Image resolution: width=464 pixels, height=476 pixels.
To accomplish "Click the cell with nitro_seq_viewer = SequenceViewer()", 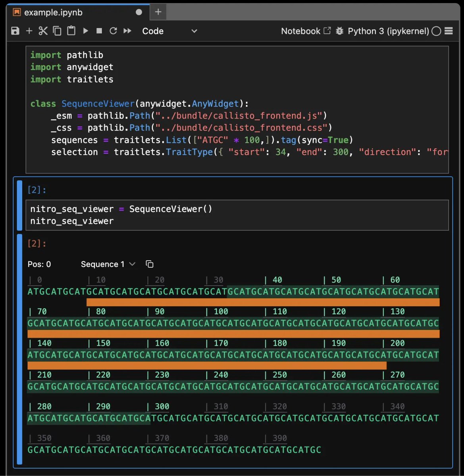I will pos(237,215).
